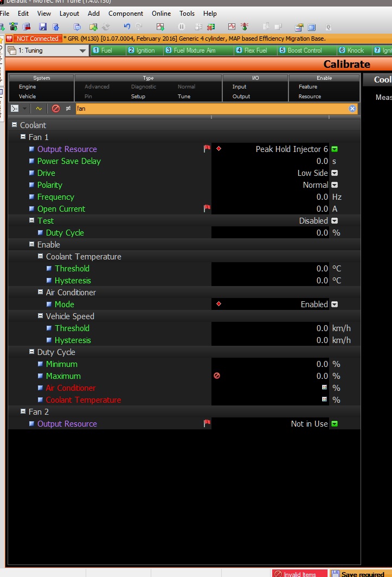Toggle the Advanced type filter

(x=97, y=86)
